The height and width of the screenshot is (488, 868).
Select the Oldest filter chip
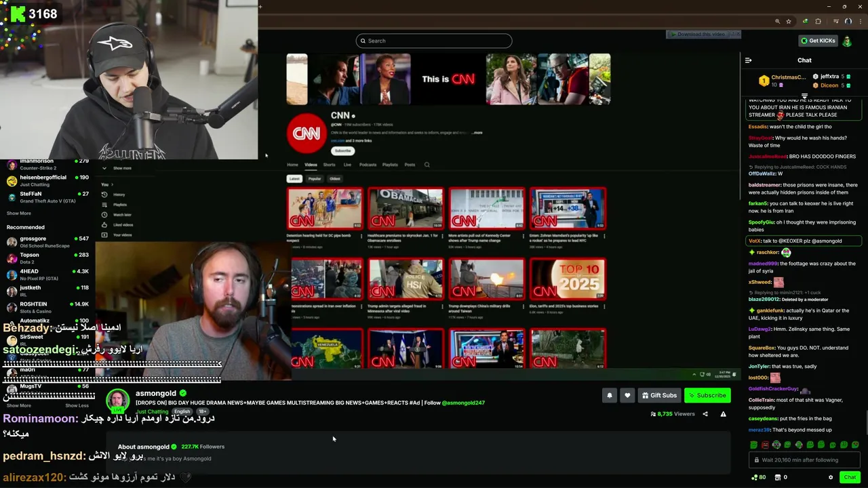[335, 179]
